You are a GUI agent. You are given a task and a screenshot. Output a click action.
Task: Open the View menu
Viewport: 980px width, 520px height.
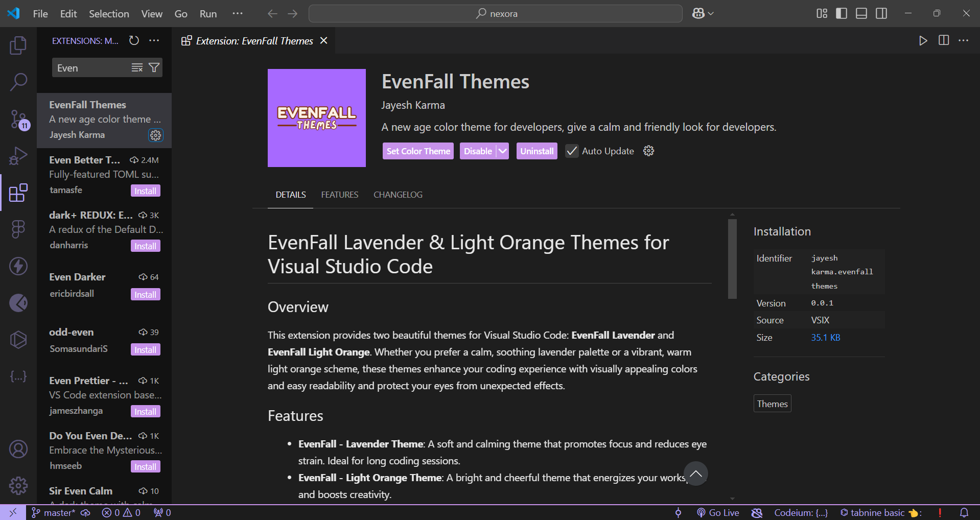coord(152,14)
